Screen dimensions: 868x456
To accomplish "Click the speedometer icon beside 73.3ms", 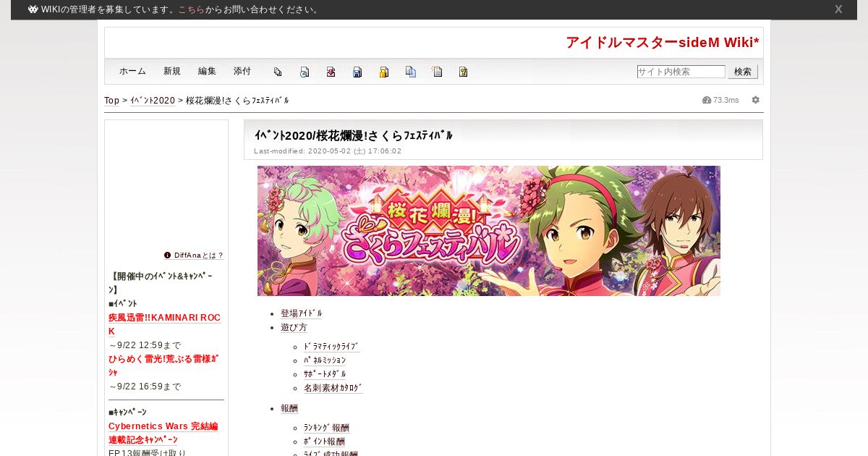I will coord(707,100).
